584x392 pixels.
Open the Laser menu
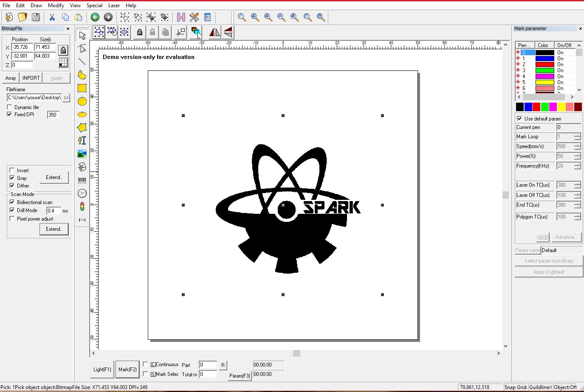pos(114,6)
